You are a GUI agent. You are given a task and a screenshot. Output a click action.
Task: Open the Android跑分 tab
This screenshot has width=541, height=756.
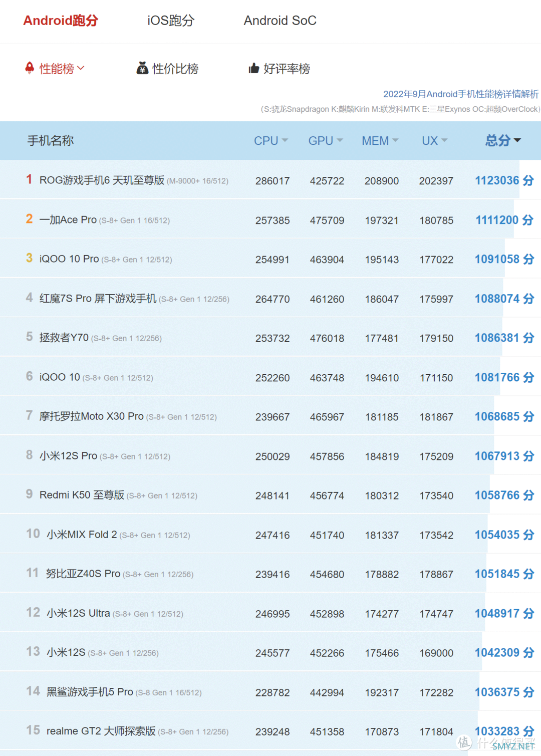coord(61,21)
